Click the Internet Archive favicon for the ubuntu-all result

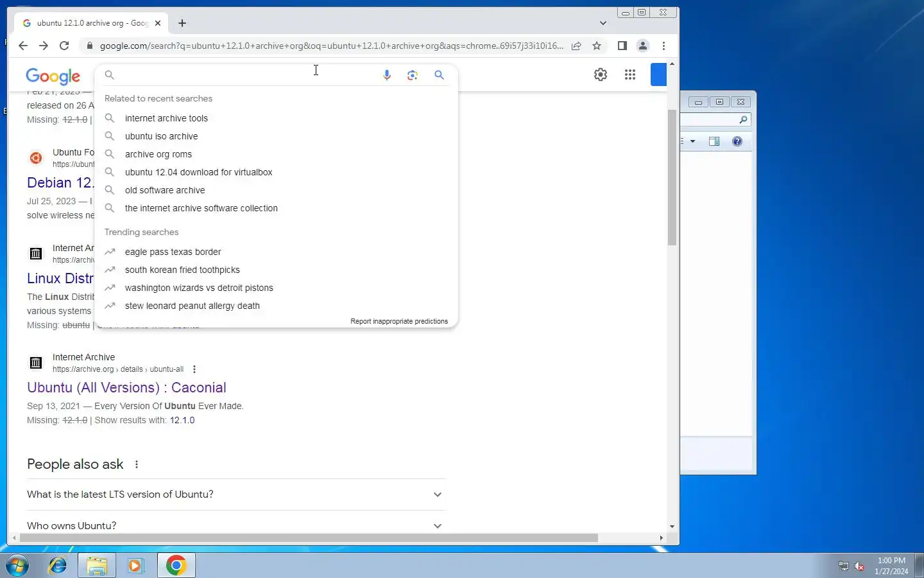pos(36,363)
